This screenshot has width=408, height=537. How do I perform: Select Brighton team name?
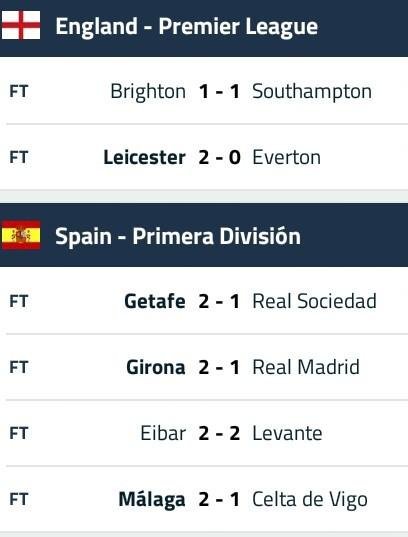(148, 92)
